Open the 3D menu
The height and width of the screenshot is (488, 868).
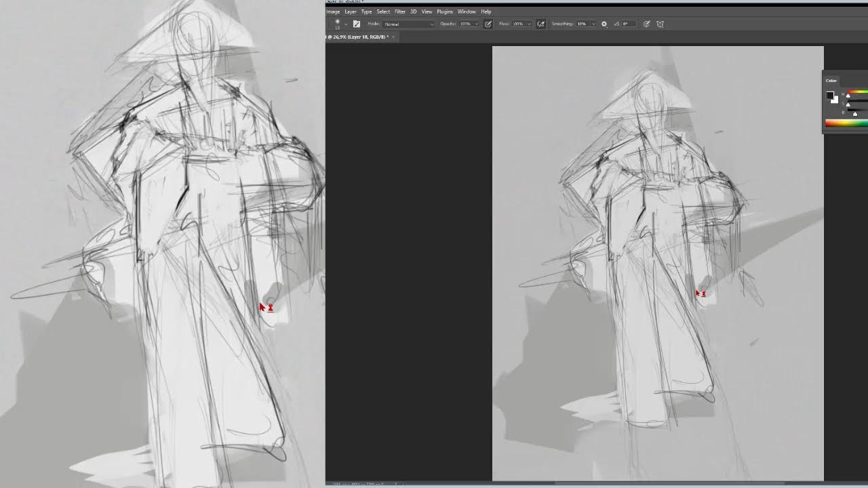(413, 12)
